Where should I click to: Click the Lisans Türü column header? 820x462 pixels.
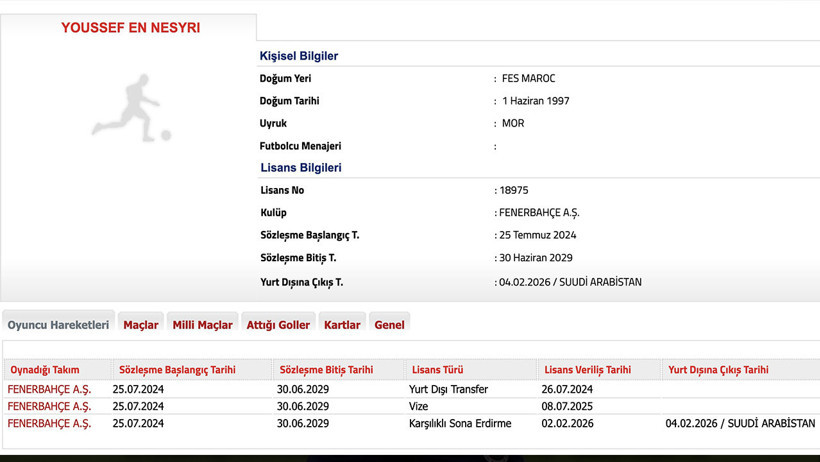[437, 370]
